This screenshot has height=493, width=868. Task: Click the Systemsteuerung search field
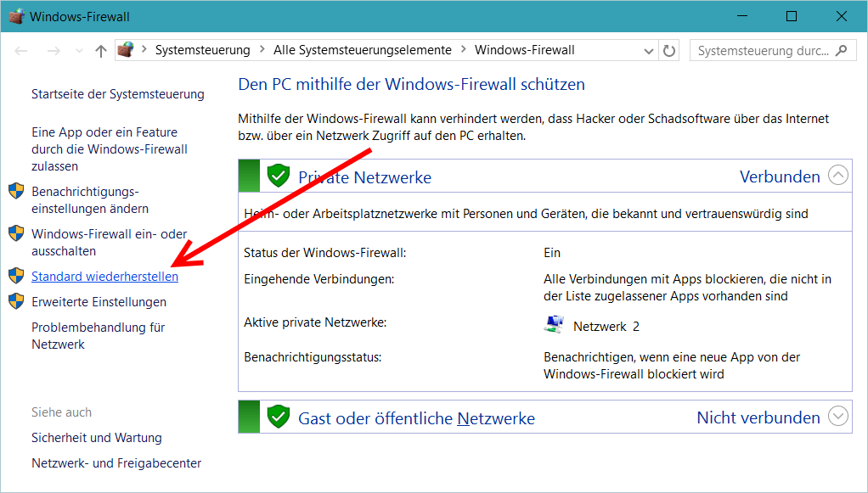[x=764, y=51]
